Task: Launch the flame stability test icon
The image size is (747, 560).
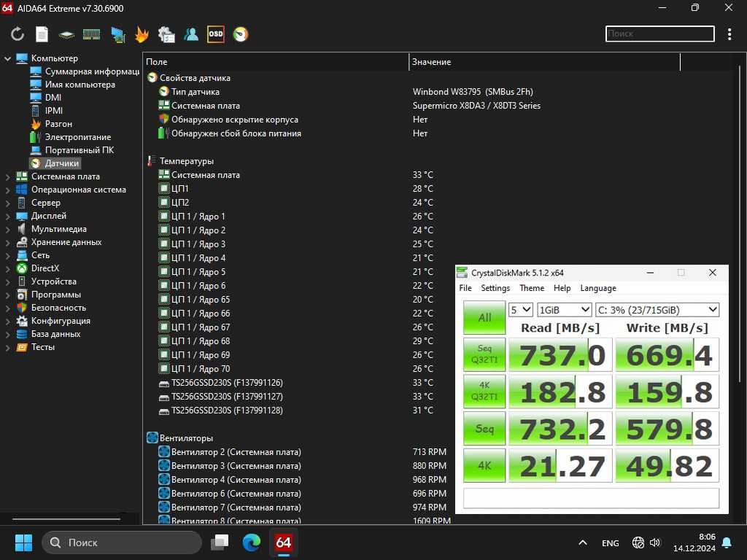Action: [x=142, y=34]
